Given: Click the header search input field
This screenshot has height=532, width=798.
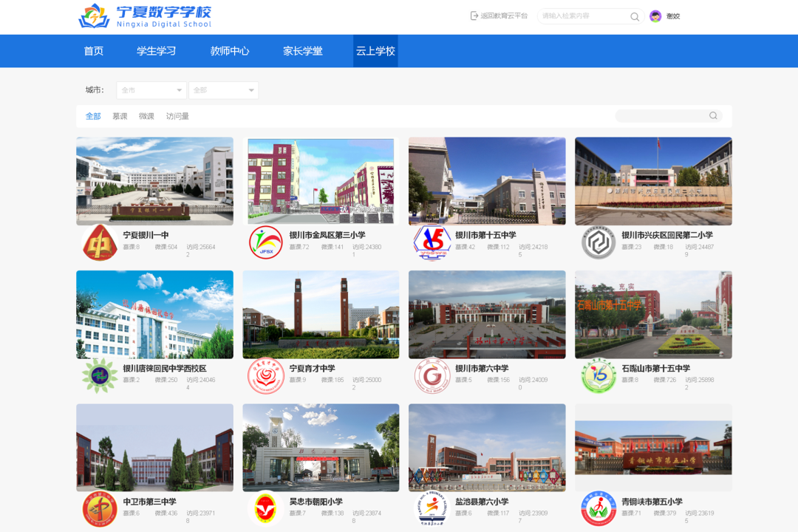Looking at the screenshot, I should tap(584, 16).
